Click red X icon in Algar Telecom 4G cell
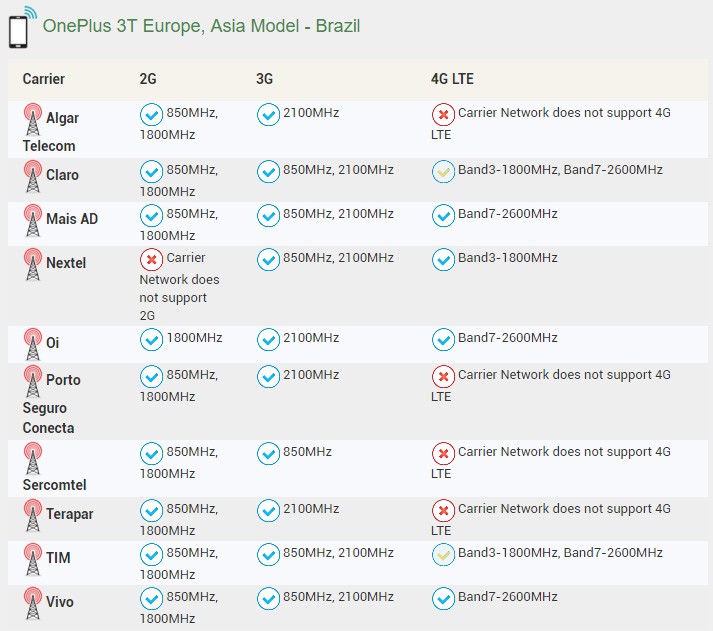 pos(443,114)
